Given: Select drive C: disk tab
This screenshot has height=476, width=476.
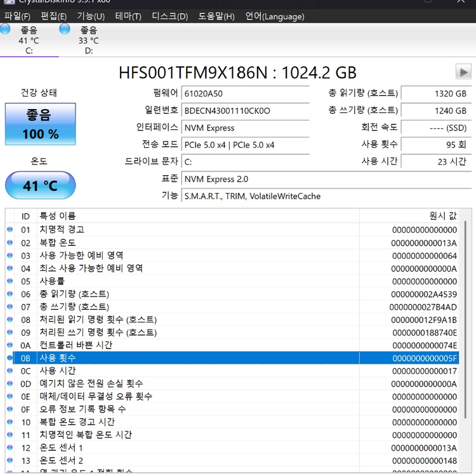Looking at the screenshot, I should point(29,40).
